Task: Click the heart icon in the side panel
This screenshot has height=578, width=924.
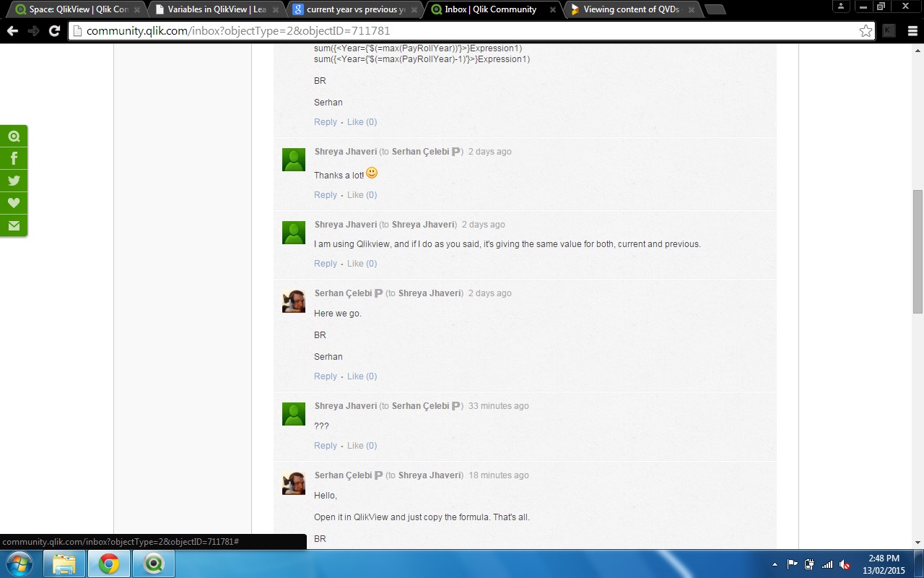Action: (14, 203)
